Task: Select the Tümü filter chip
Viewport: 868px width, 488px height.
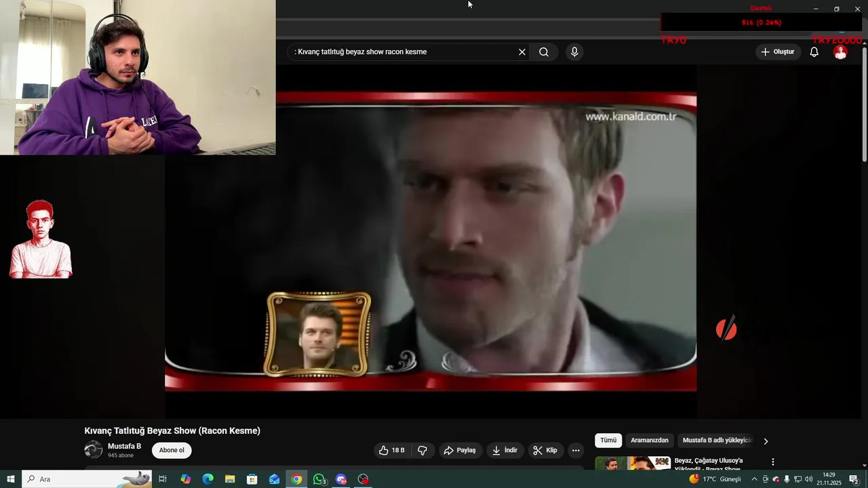Action: click(x=608, y=441)
